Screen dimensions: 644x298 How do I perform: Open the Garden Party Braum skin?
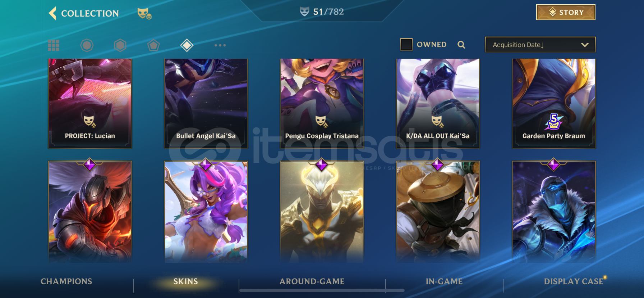coord(554,104)
